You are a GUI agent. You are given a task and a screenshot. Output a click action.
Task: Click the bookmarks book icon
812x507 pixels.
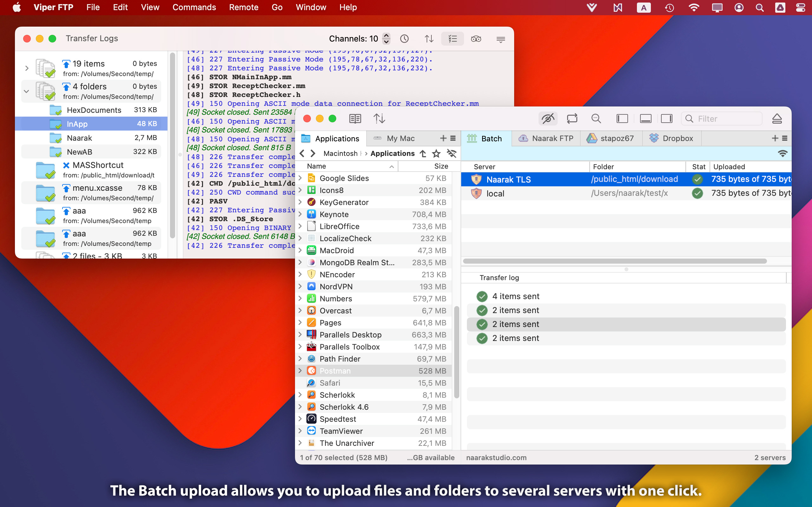click(355, 119)
